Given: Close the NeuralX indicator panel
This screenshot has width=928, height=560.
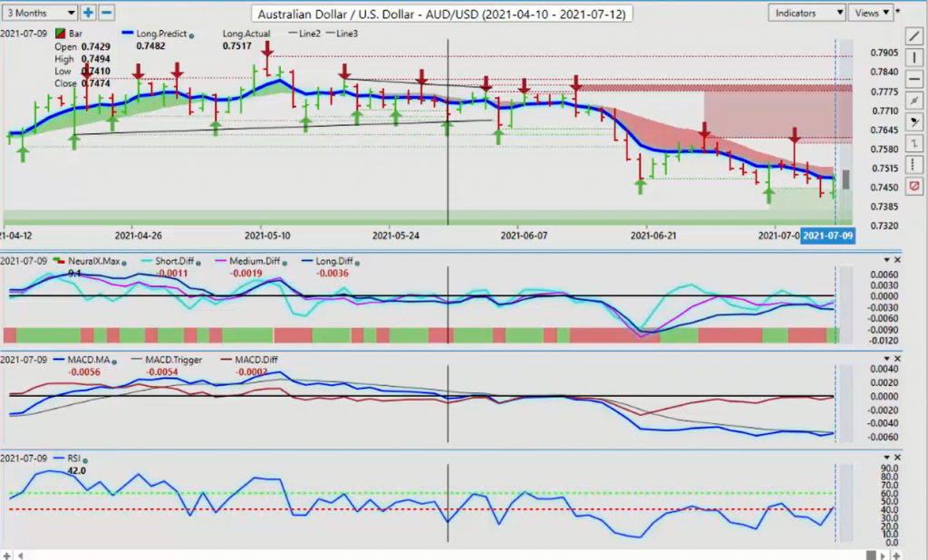Looking at the screenshot, I should coord(897,260).
